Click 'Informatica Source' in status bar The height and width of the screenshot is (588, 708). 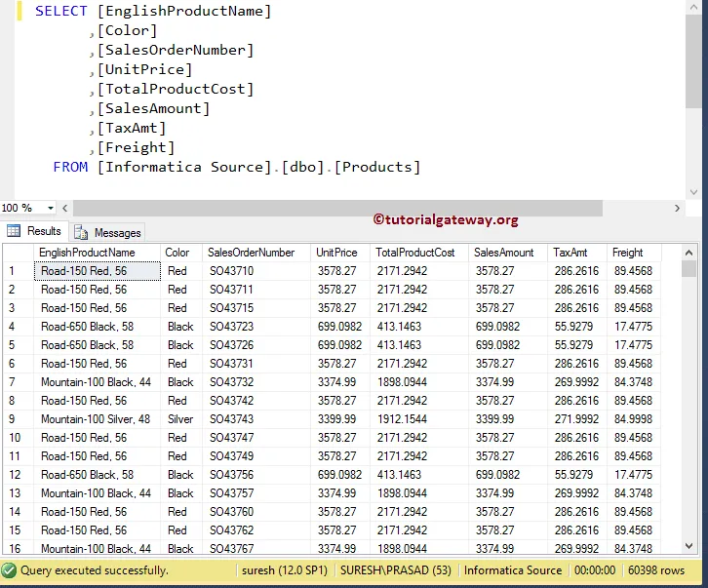click(513, 570)
